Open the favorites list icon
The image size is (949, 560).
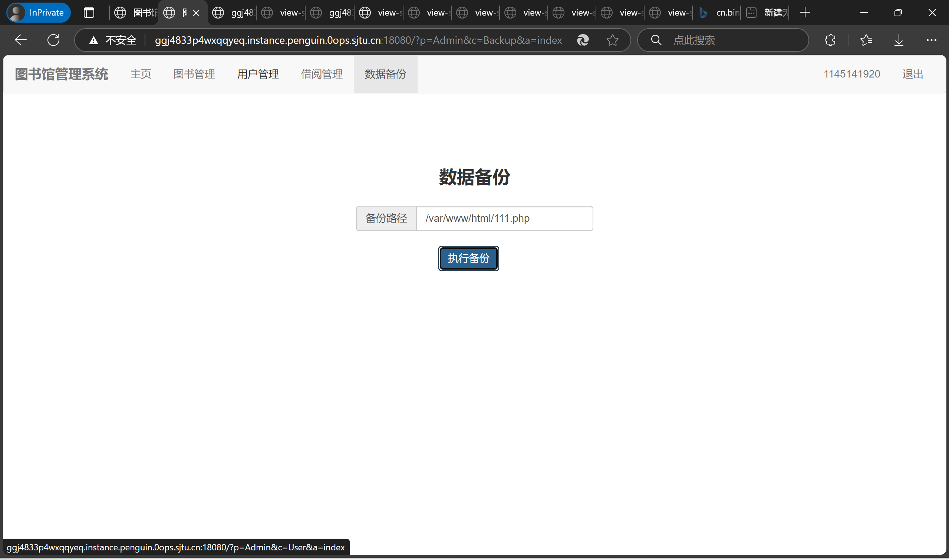click(866, 40)
